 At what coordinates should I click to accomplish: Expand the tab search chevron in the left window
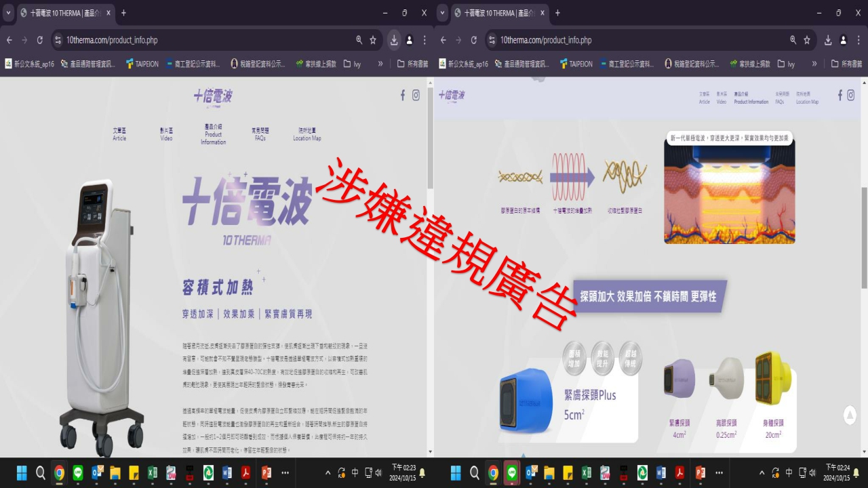pyautogui.click(x=9, y=13)
